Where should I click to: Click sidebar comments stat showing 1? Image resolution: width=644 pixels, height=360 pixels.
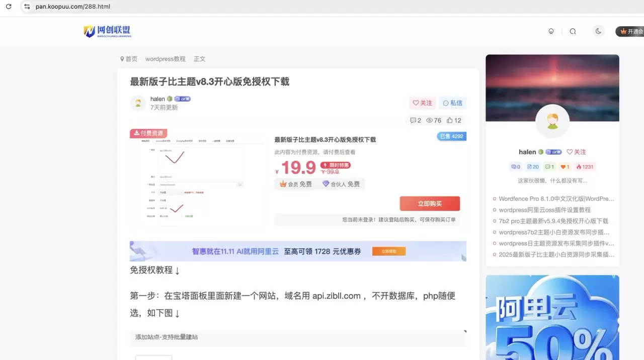click(550, 167)
